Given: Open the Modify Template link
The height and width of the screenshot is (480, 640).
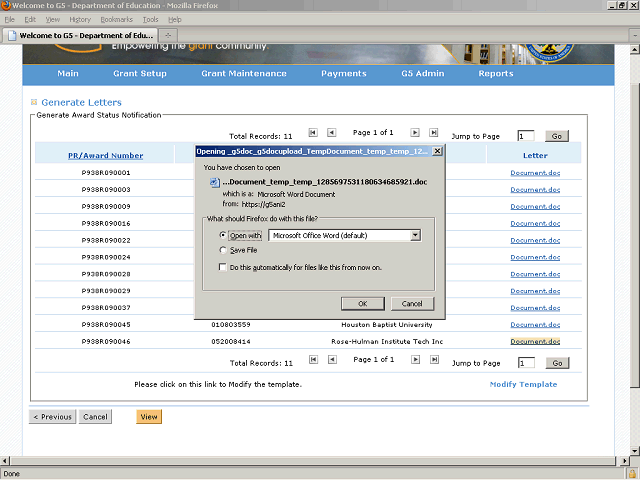Looking at the screenshot, I should tap(523, 384).
